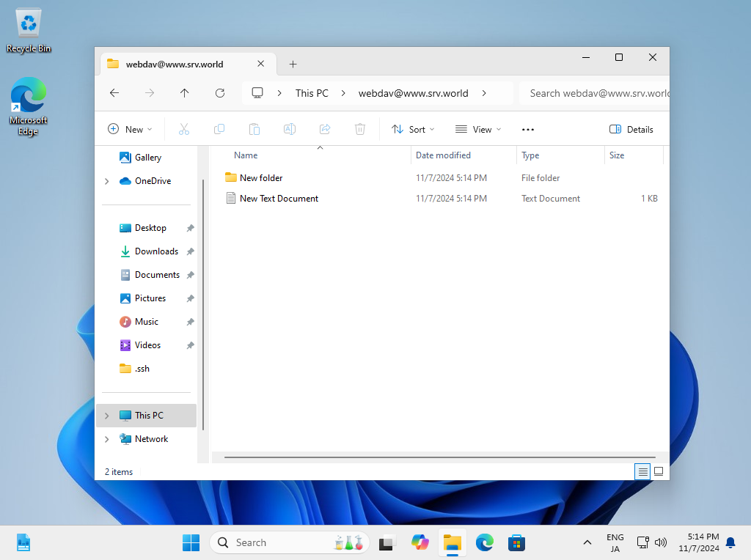Switch to details list view icon
This screenshot has width=751, height=560.
642,472
